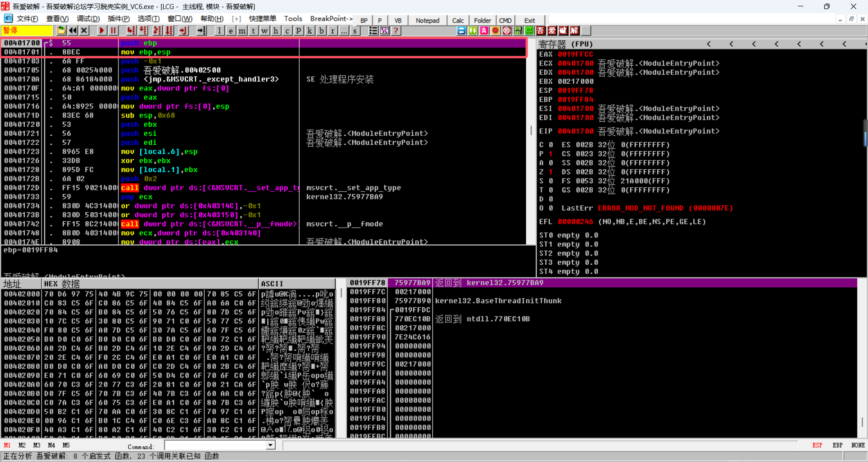
Task: Open Breakpoints window with 'b' button
Action: (321, 31)
